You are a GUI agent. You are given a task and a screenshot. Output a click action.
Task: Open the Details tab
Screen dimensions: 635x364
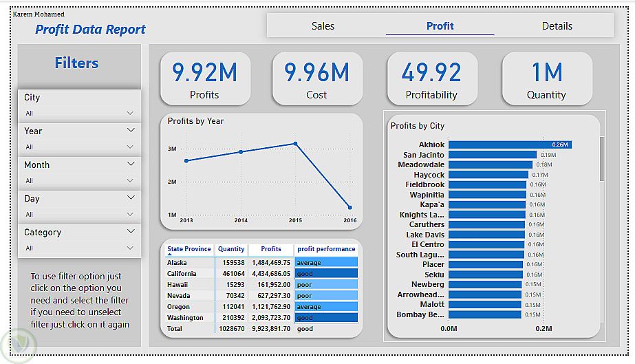coord(557,26)
